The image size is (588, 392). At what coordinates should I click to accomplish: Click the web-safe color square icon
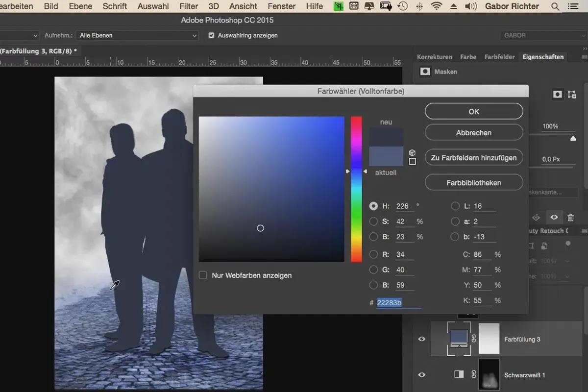point(413,161)
